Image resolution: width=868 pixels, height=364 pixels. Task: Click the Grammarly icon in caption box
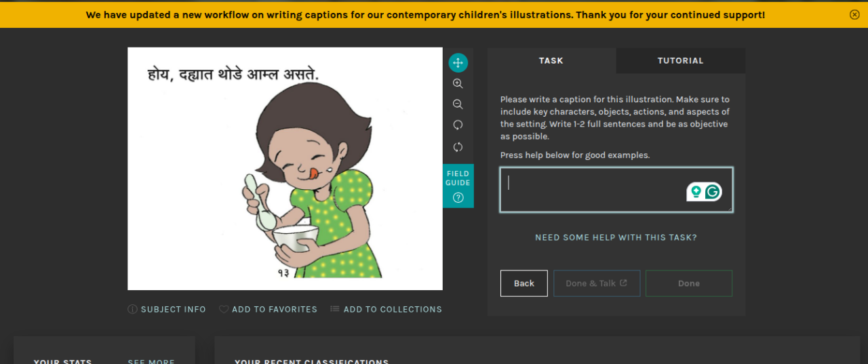coord(712,192)
